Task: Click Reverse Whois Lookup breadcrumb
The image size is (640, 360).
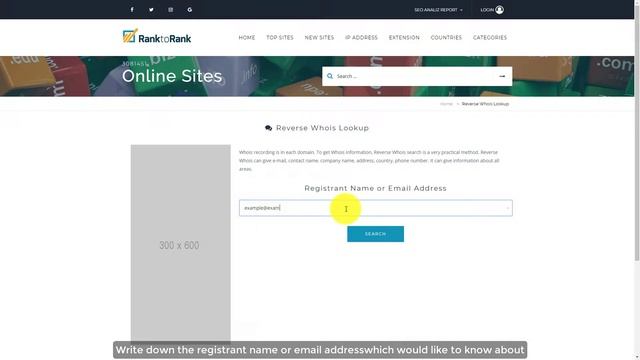Action: [485, 104]
